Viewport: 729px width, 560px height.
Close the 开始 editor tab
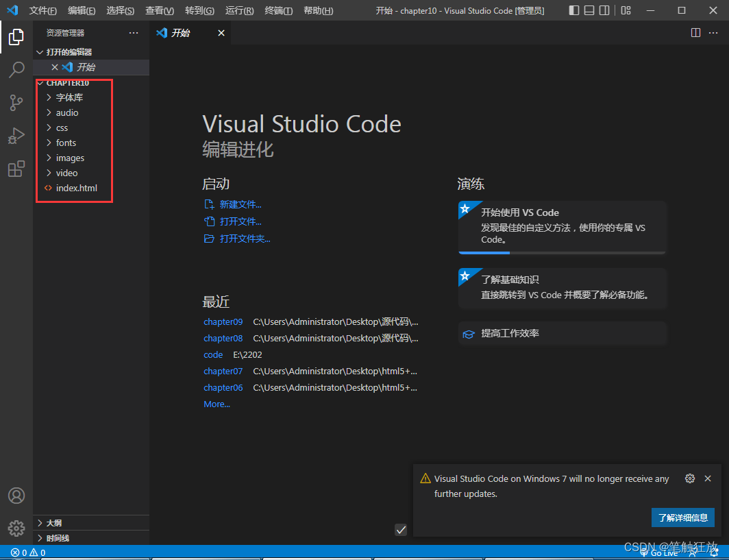pyautogui.click(x=221, y=33)
